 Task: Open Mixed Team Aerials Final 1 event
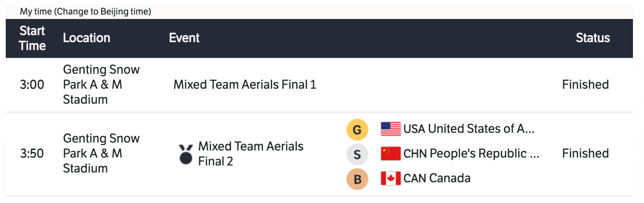click(x=245, y=84)
